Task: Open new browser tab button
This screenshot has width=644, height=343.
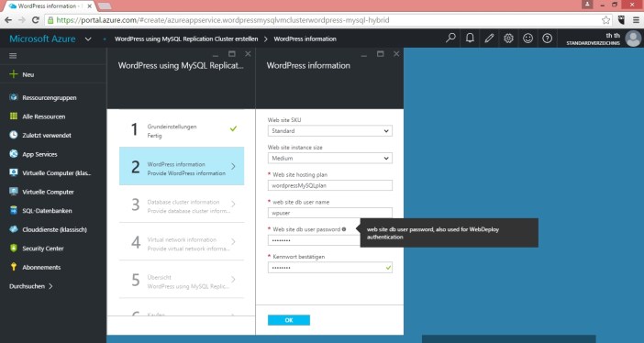Action: tap(105, 6)
